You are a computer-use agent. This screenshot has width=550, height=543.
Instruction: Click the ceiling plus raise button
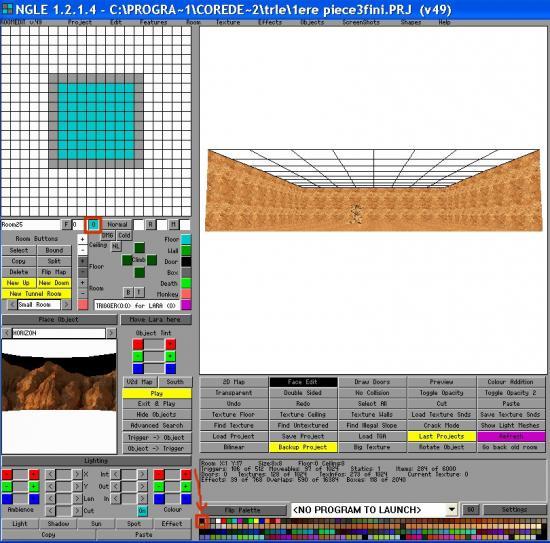point(82,239)
